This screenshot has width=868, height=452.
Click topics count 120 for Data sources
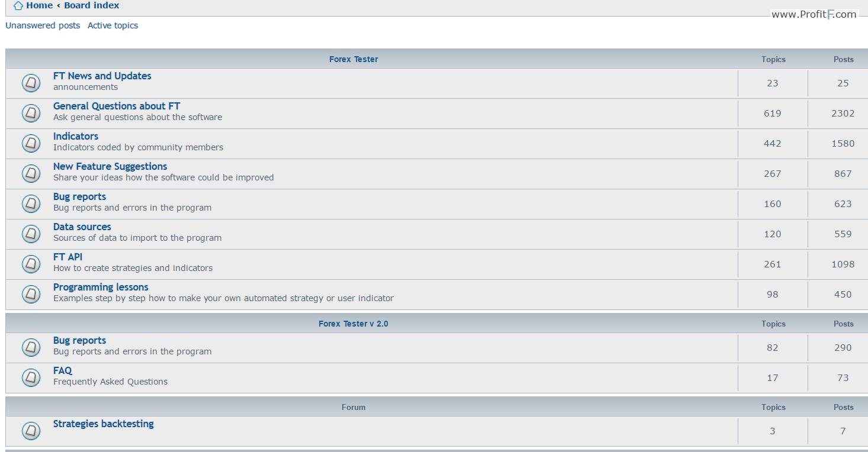(x=773, y=234)
